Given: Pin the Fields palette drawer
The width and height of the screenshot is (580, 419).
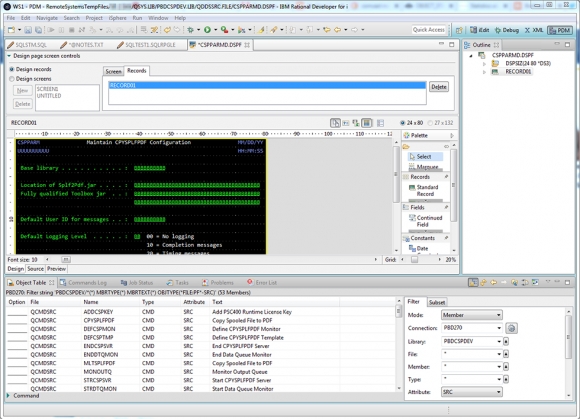Looking at the screenshot, I should [x=446, y=207].
